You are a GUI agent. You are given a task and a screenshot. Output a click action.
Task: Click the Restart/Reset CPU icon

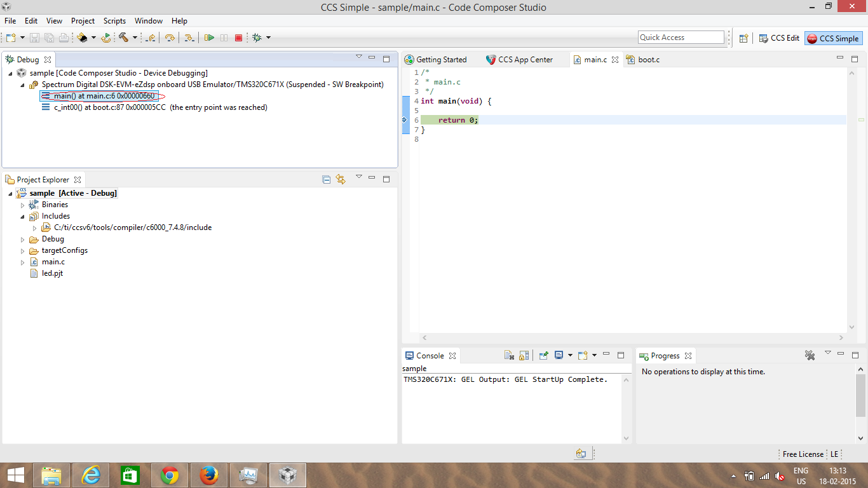point(106,38)
